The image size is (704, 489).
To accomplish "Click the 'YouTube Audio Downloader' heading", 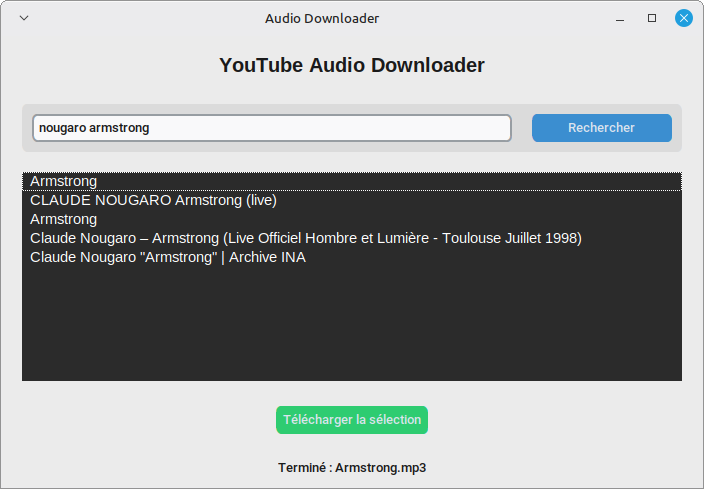I will tap(352, 65).
